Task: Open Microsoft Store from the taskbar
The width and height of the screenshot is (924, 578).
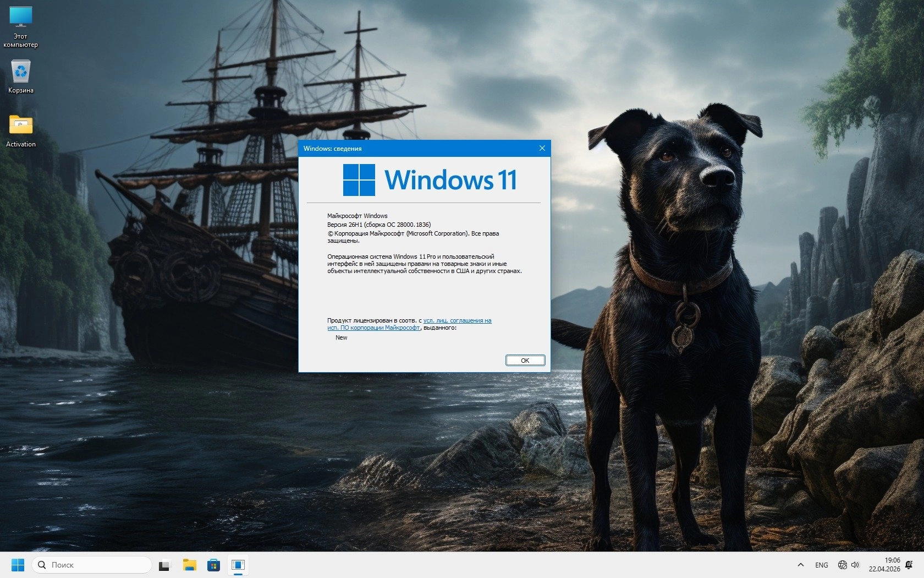Action: coord(213,565)
